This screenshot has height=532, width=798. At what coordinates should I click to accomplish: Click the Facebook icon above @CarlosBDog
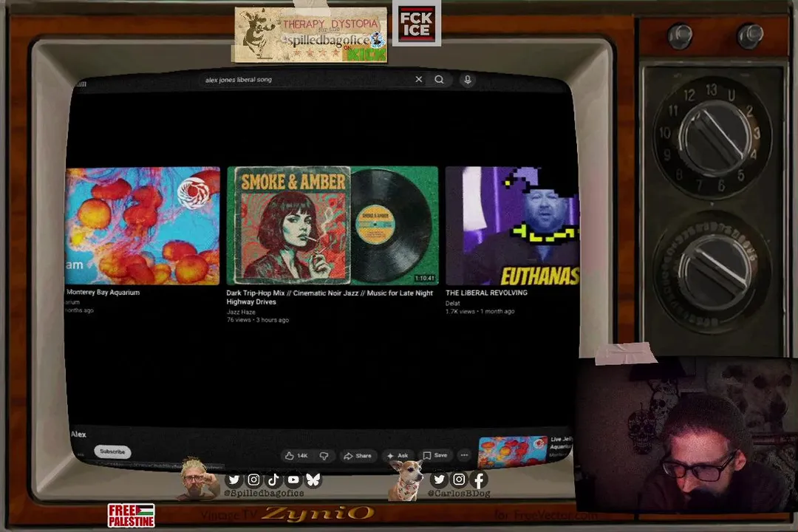pos(479,479)
